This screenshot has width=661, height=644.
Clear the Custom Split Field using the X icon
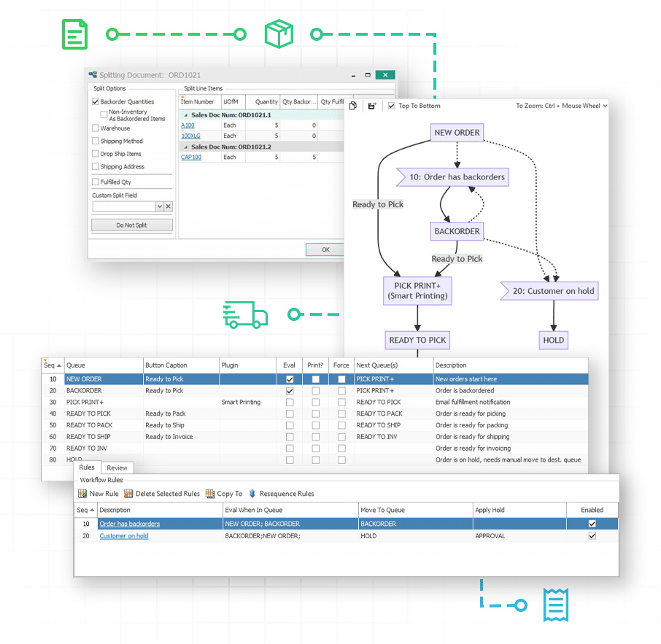click(x=169, y=206)
